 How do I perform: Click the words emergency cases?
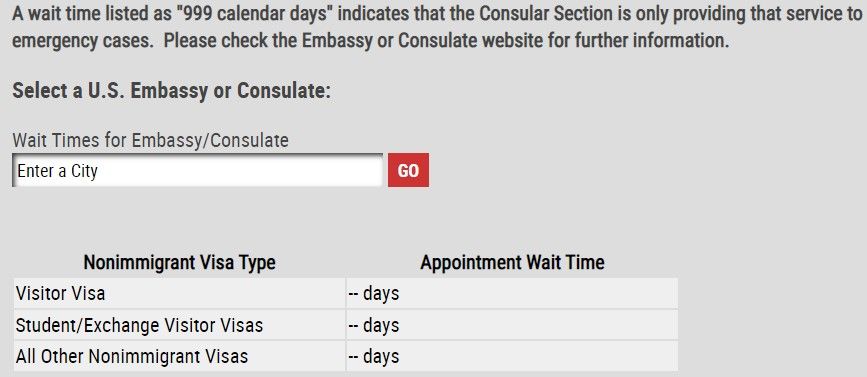pyautogui.click(x=82, y=41)
